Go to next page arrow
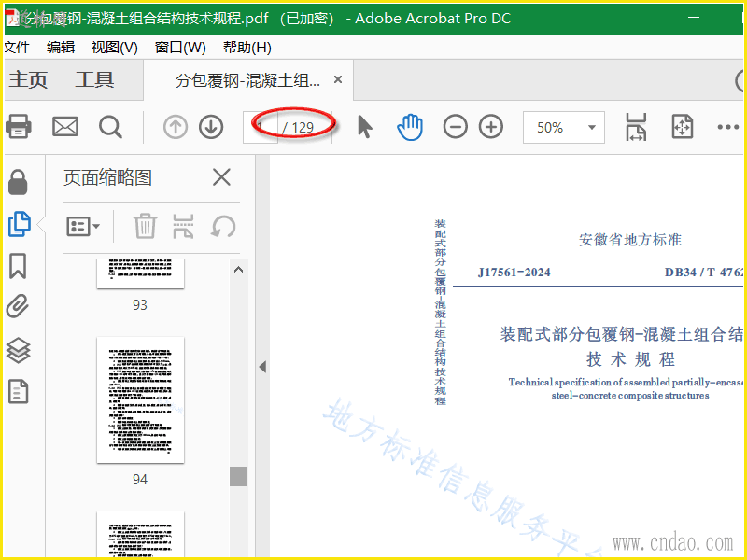This screenshot has height=560, width=747. point(211,127)
